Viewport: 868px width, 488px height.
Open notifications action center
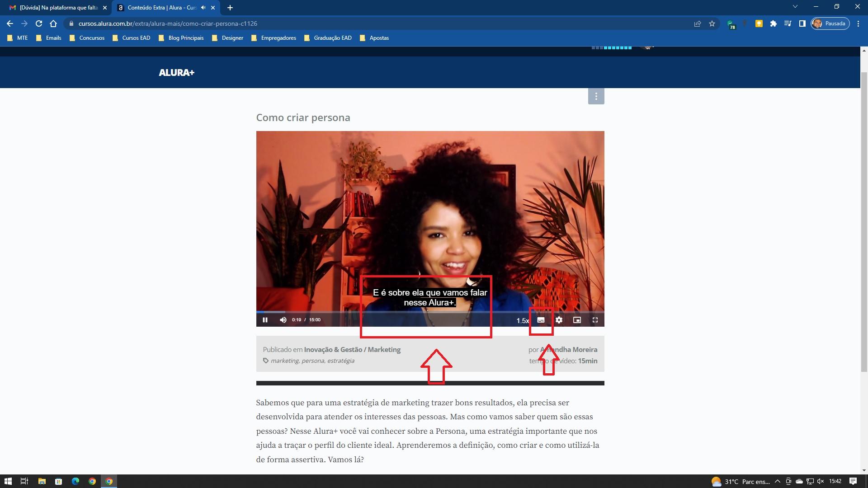[853, 481]
